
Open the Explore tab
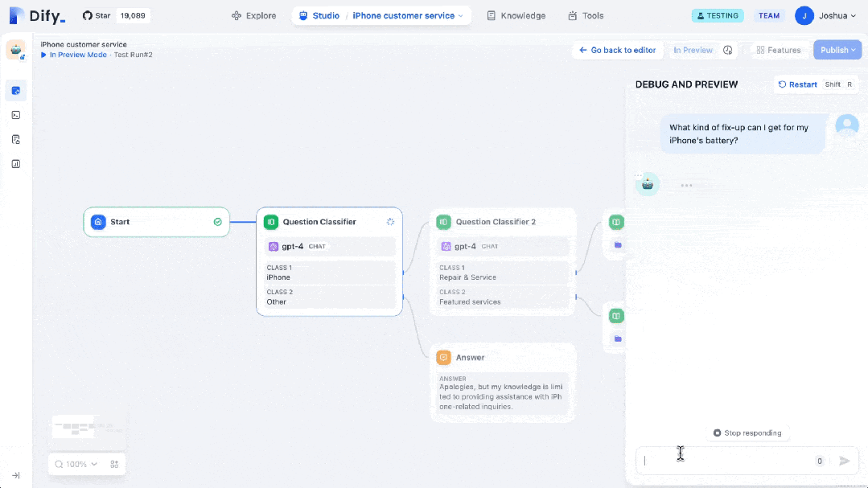click(253, 15)
